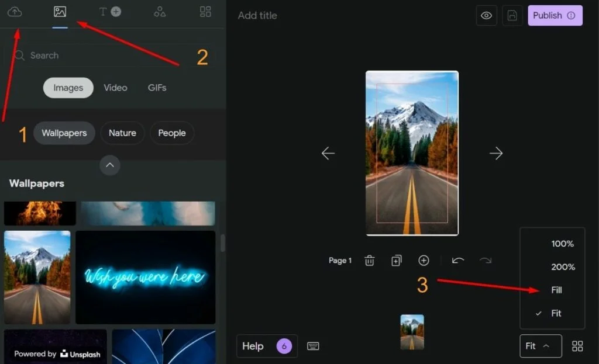Select the neon 'Wish you were here' wallpaper
Screen dimensions: 599x364
coord(145,277)
